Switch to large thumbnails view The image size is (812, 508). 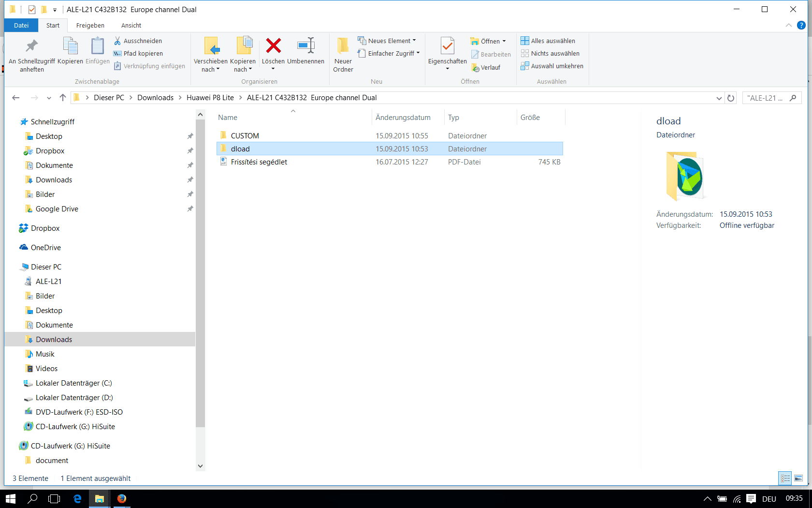point(798,478)
